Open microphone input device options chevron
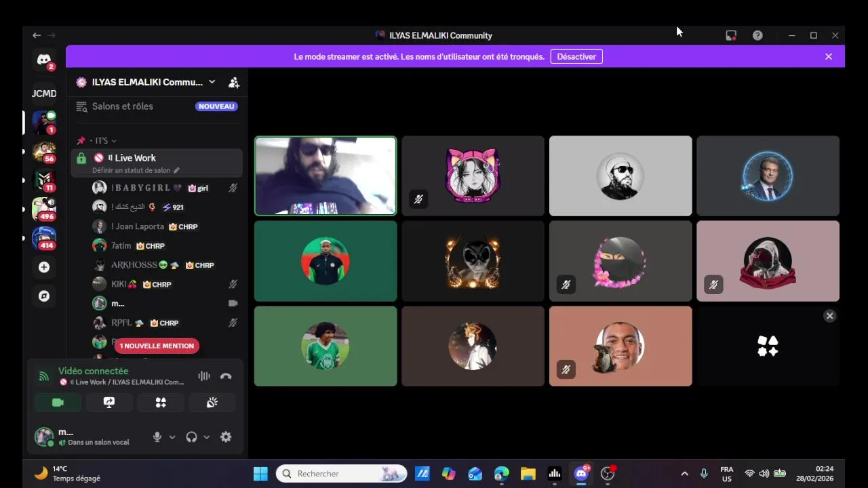Screen dimensions: 868x488 (x=172, y=437)
